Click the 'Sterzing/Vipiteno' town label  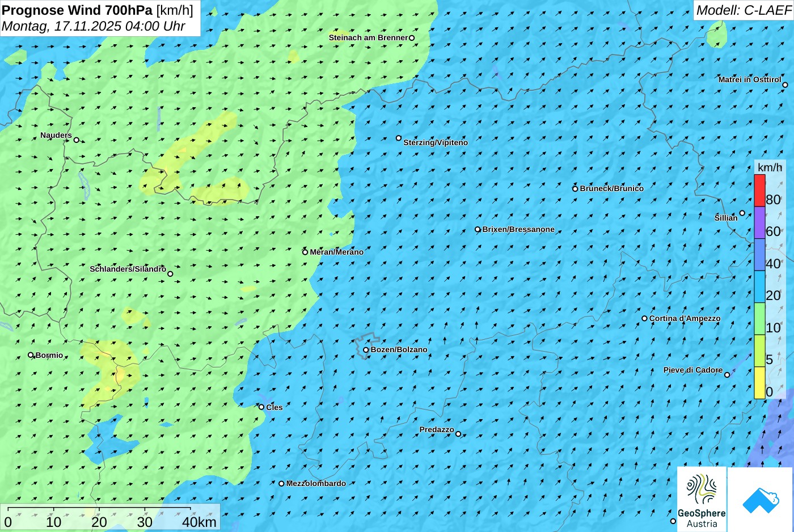tap(436, 143)
